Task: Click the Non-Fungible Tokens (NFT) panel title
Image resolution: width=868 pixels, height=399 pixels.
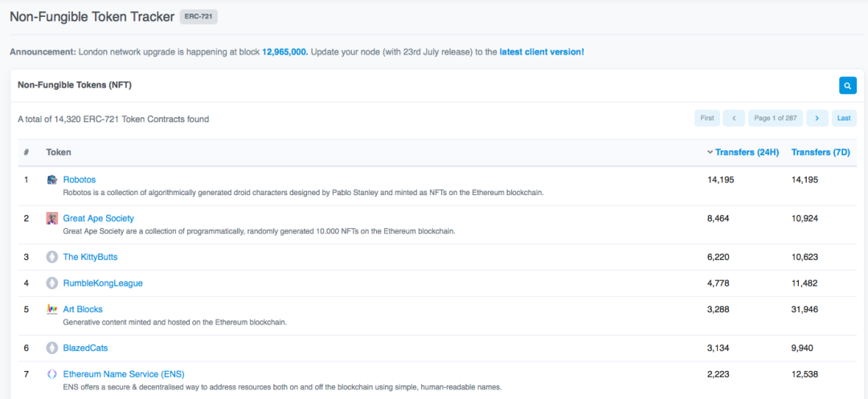Action: click(x=75, y=85)
